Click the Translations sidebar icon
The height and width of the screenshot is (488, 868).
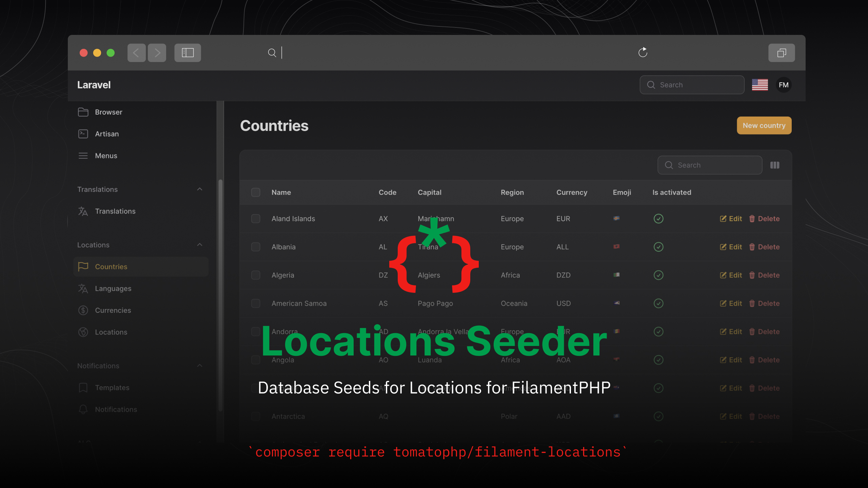(83, 211)
